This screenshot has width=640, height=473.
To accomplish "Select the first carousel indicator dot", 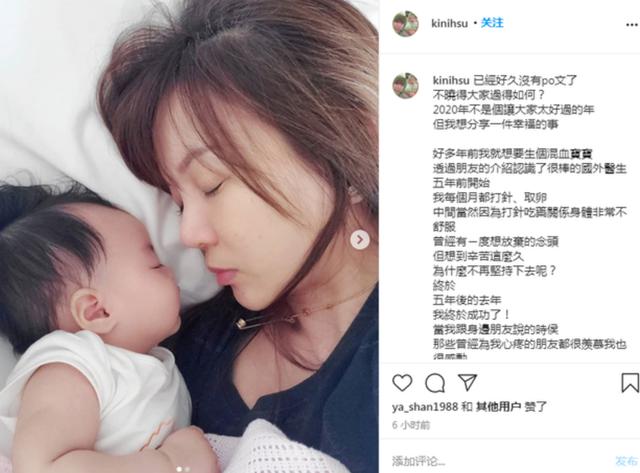I will (x=179, y=469).
